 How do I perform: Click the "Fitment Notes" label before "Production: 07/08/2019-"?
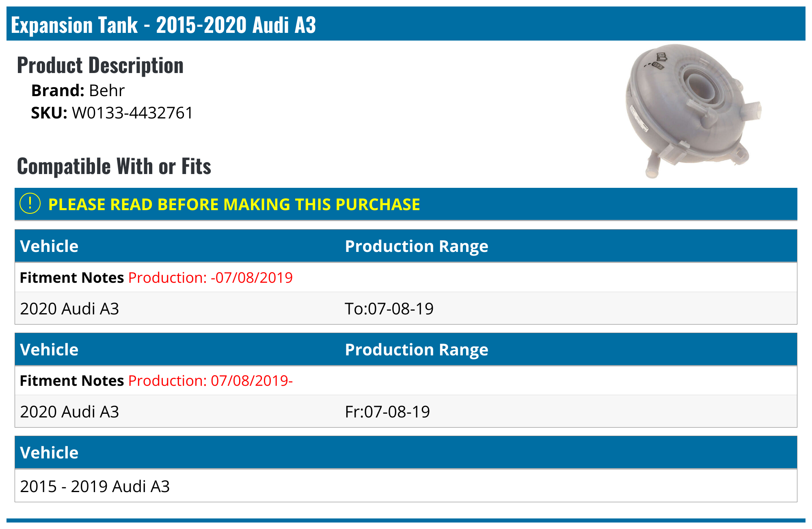(x=72, y=381)
